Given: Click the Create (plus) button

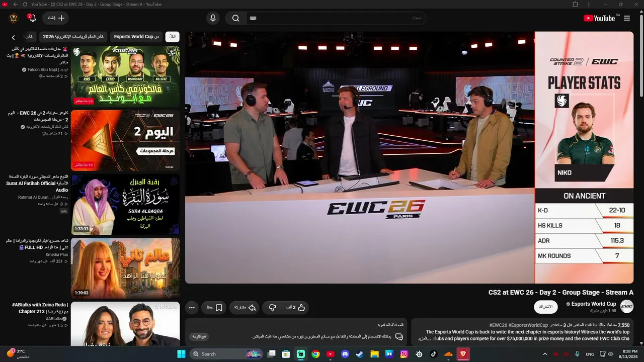Looking at the screenshot, I should tap(56, 18).
